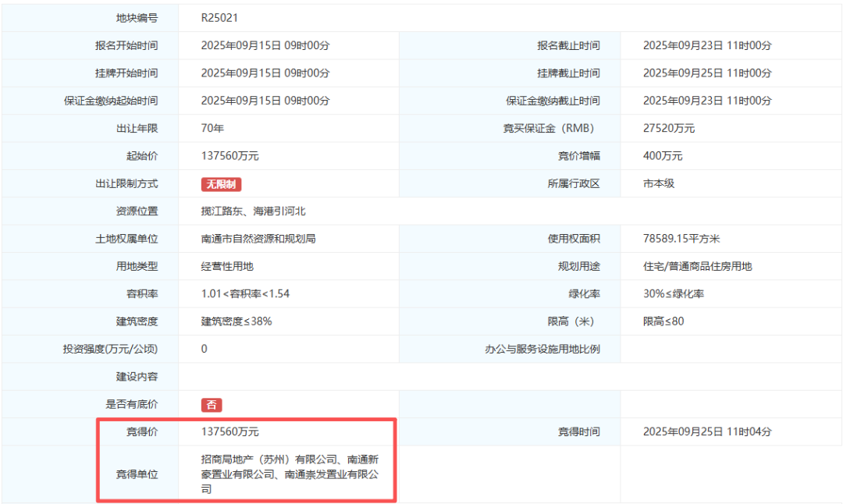843x504 pixels.
Task: Click the 竞买保证金 value 27520万元
Action: 669,129
